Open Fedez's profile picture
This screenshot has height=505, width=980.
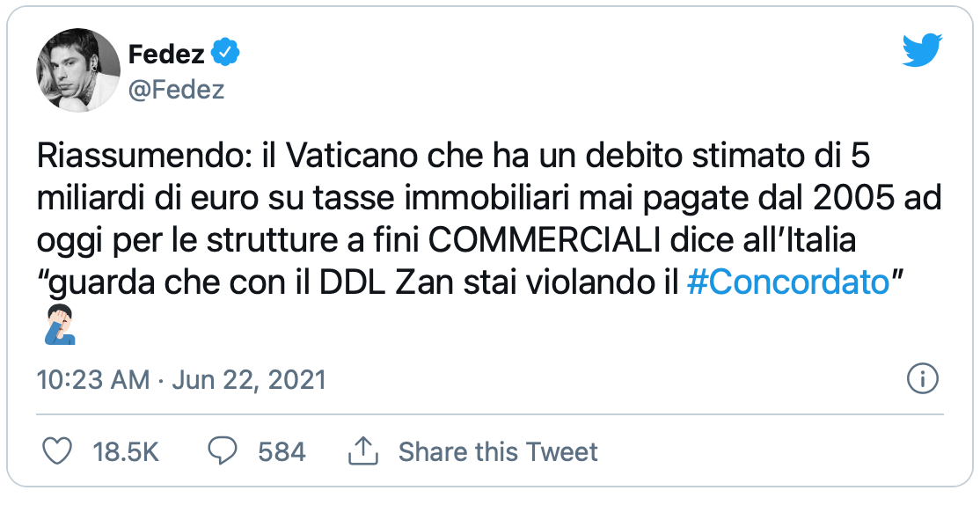pyautogui.click(x=78, y=70)
